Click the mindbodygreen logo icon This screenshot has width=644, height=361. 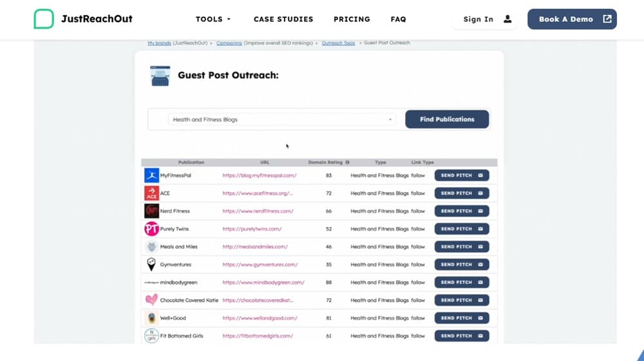click(151, 282)
